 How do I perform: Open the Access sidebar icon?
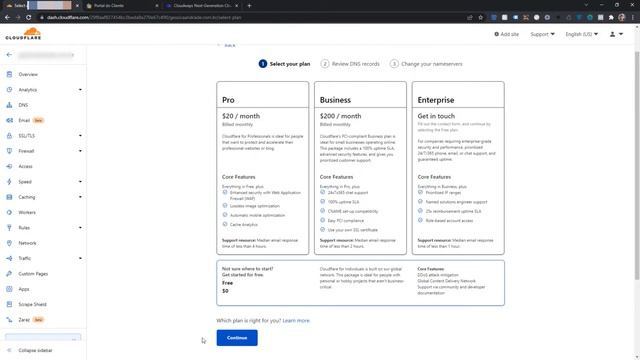pos(9,166)
